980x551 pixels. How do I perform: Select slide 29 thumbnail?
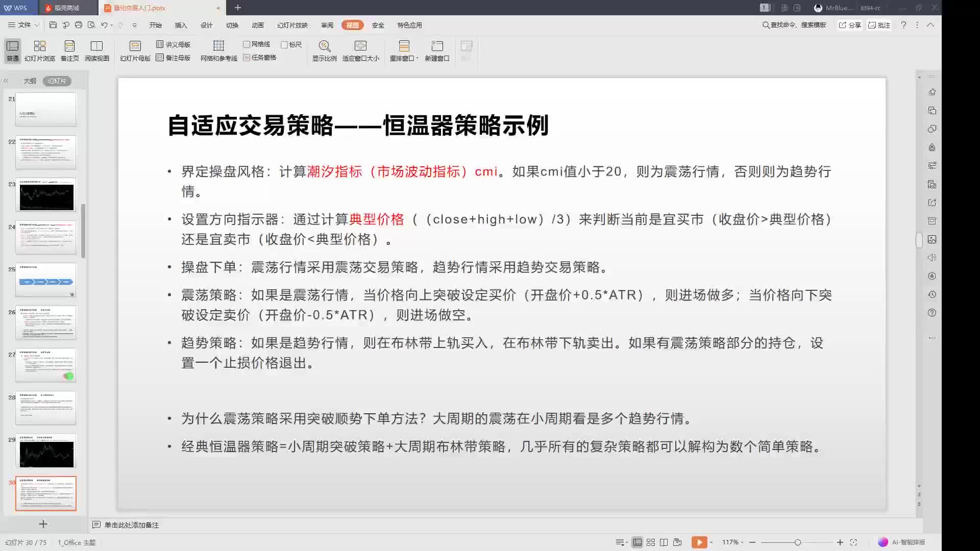point(46,450)
